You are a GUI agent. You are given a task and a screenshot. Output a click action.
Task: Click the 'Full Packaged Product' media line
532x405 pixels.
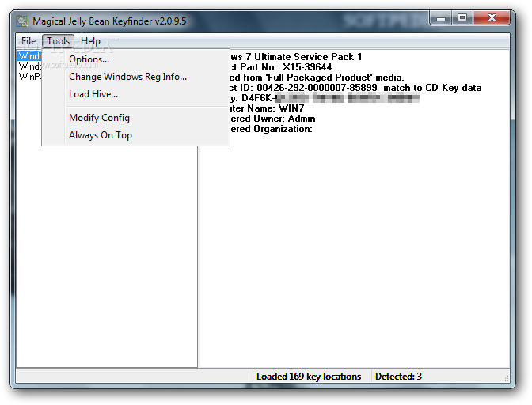[317, 78]
